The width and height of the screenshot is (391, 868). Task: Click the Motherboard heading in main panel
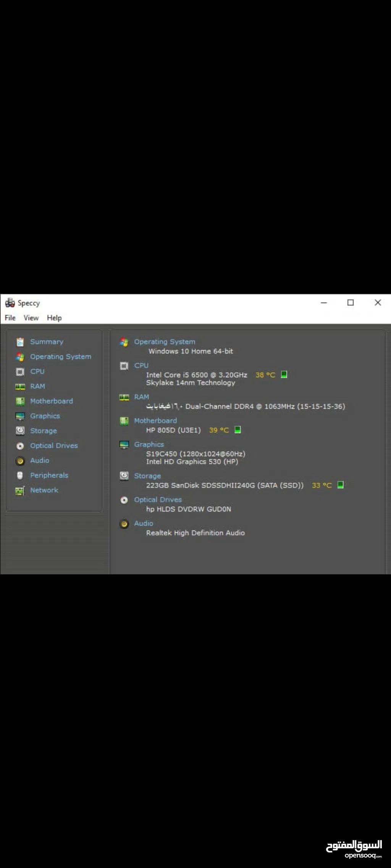pyautogui.click(x=155, y=421)
